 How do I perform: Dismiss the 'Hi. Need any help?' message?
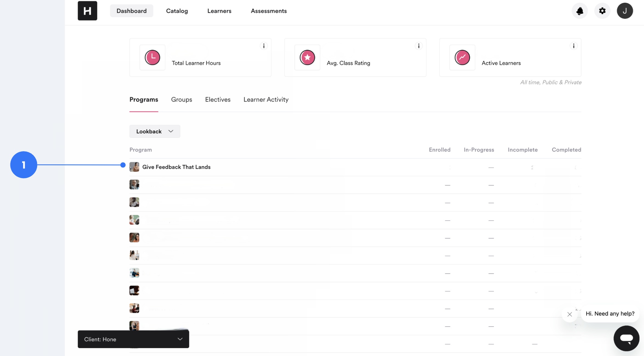[x=570, y=314]
